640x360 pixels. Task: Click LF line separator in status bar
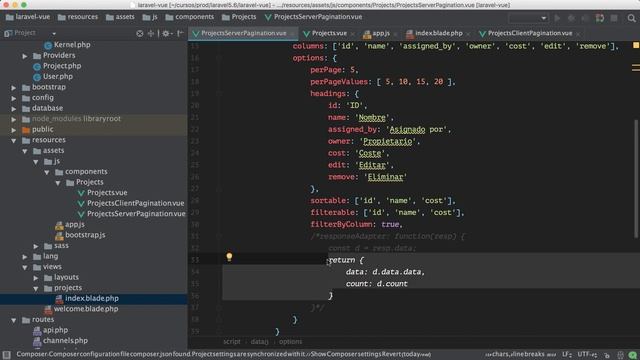(x=567, y=354)
